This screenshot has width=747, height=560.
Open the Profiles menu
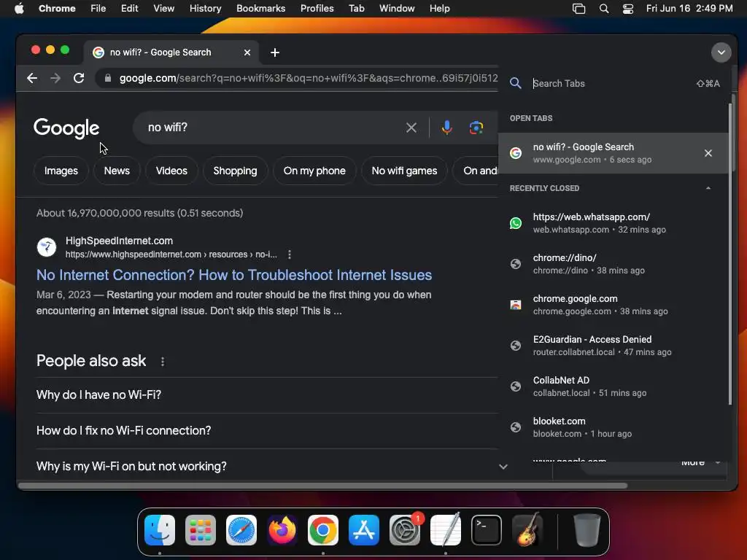click(x=317, y=9)
